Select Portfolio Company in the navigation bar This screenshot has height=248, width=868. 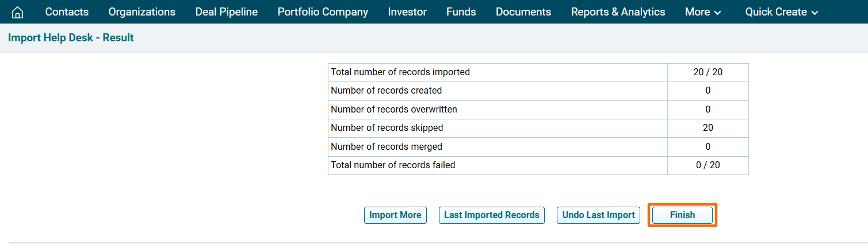tap(323, 12)
